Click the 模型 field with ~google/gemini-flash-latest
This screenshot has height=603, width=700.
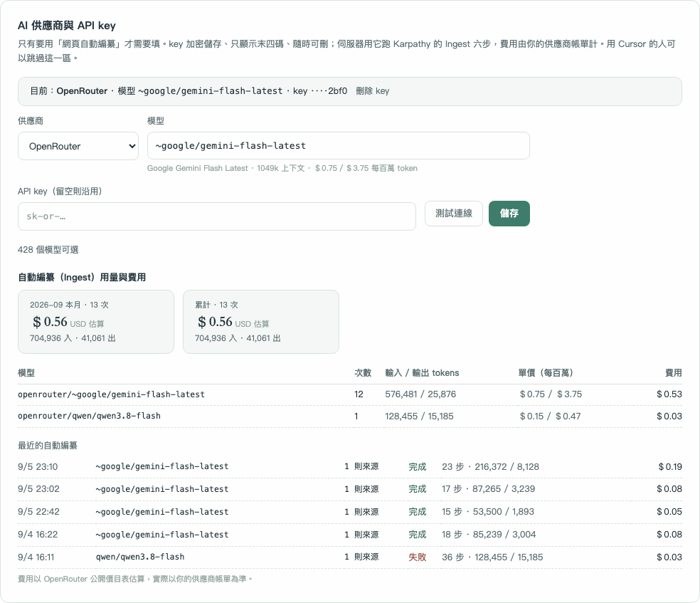click(339, 146)
